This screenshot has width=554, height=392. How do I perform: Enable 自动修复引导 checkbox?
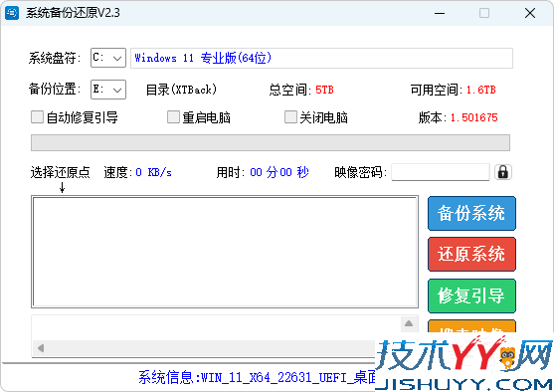coord(37,117)
